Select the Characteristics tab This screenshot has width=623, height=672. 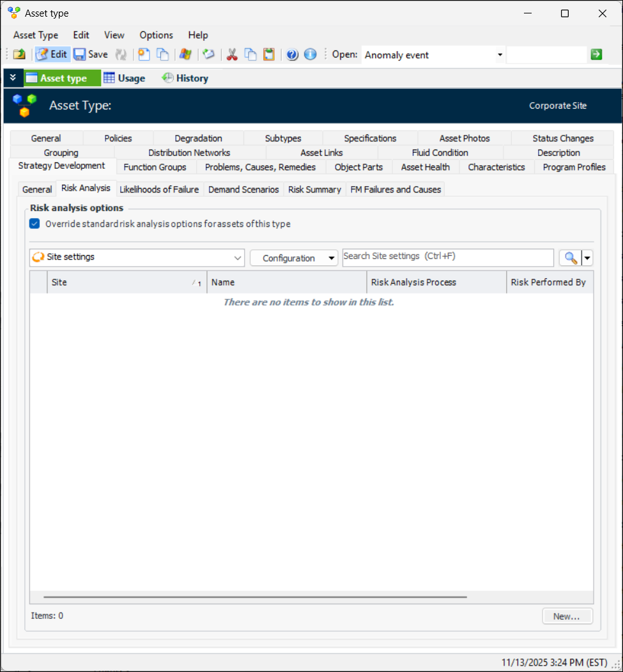point(496,167)
